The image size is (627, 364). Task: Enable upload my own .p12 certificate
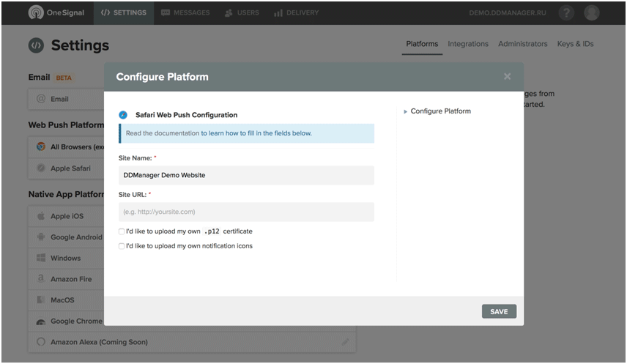[x=122, y=231]
